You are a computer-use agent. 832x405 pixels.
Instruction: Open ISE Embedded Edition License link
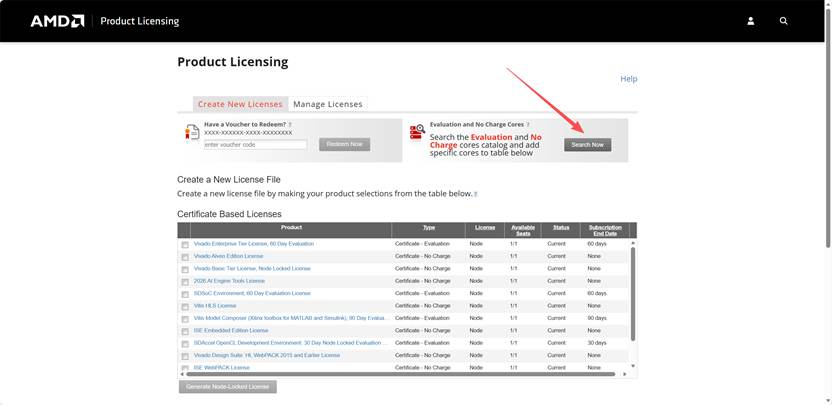pos(231,330)
